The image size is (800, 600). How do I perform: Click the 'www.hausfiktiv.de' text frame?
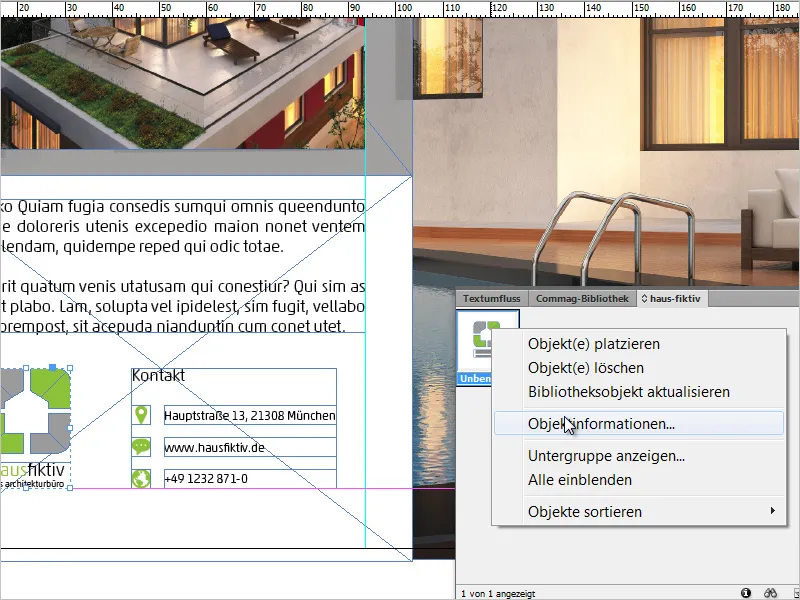[249, 447]
